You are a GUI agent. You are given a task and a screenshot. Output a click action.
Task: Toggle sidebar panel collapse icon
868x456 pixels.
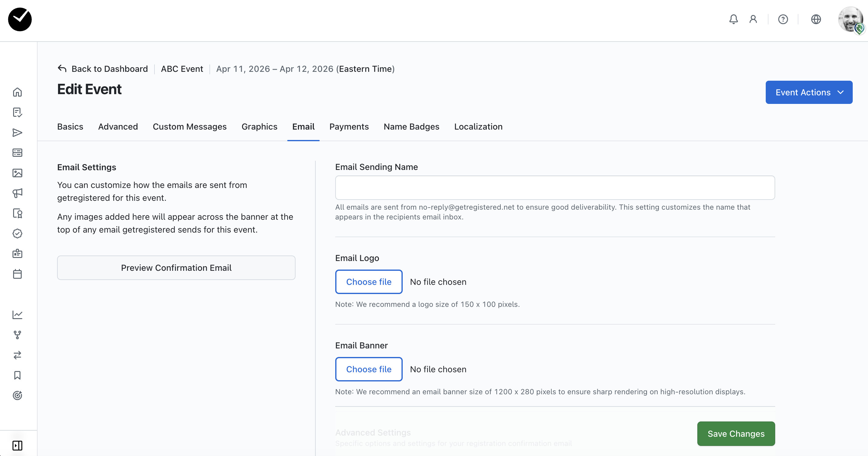pyautogui.click(x=17, y=445)
